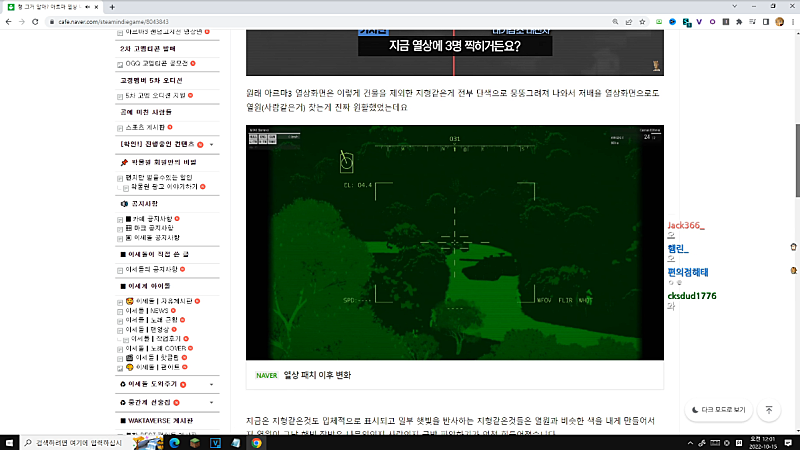Open 편의점혜태 chat user name

(x=688, y=272)
